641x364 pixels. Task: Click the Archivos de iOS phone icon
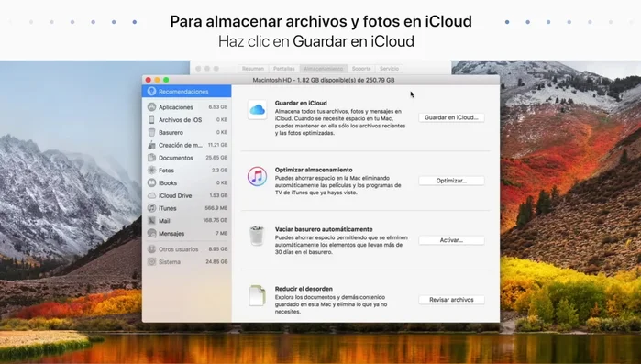151,120
